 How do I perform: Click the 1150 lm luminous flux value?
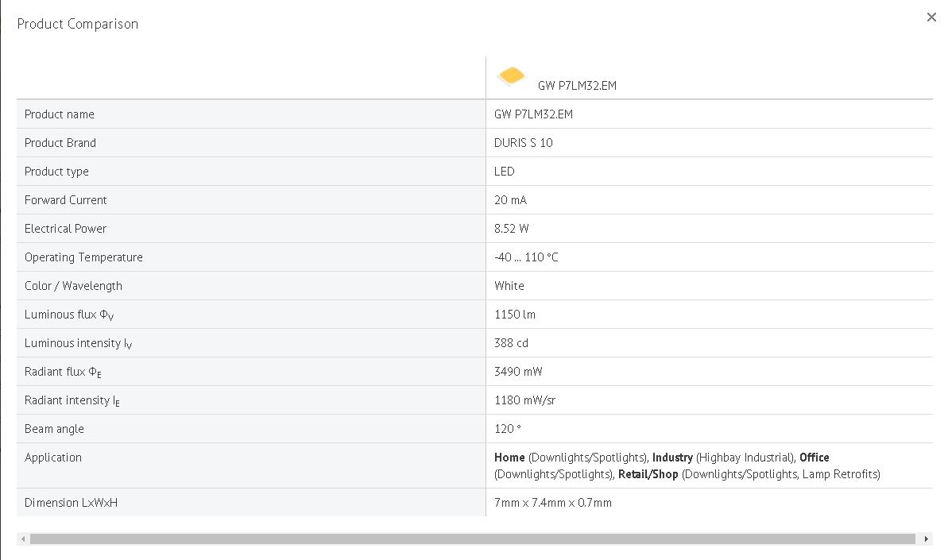(514, 314)
